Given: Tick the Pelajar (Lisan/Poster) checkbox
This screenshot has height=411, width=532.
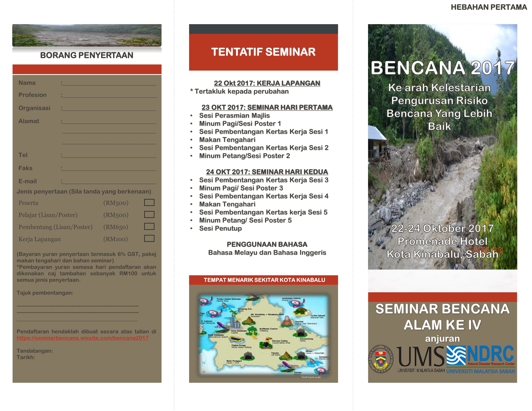Looking at the screenshot, I should click(x=149, y=214).
